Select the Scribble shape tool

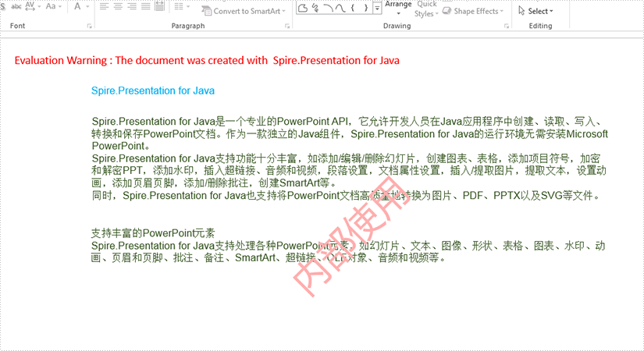315,8
